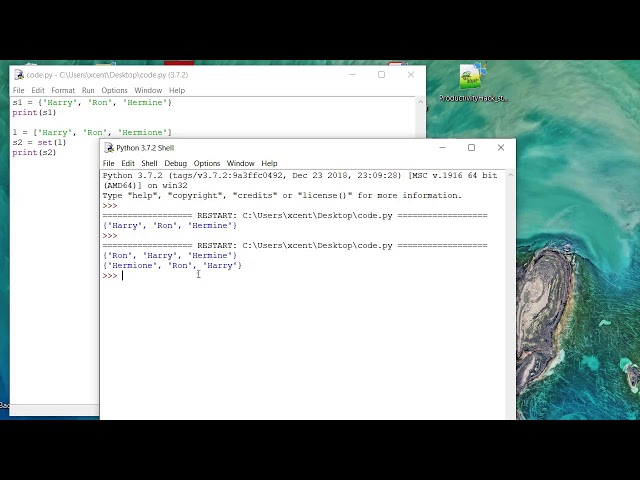Image resolution: width=640 pixels, height=480 pixels.
Task: Open Window menu in Python Shell window
Action: [x=240, y=163]
